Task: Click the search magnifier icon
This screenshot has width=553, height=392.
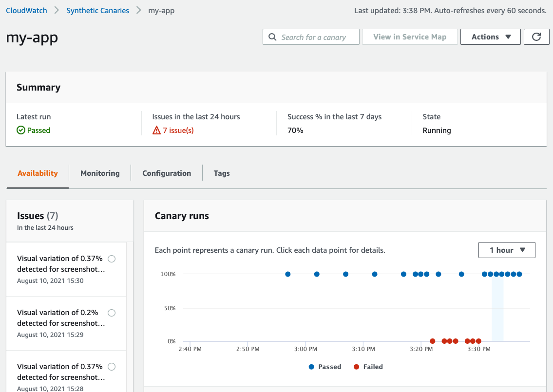Action: tap(272, 37)
